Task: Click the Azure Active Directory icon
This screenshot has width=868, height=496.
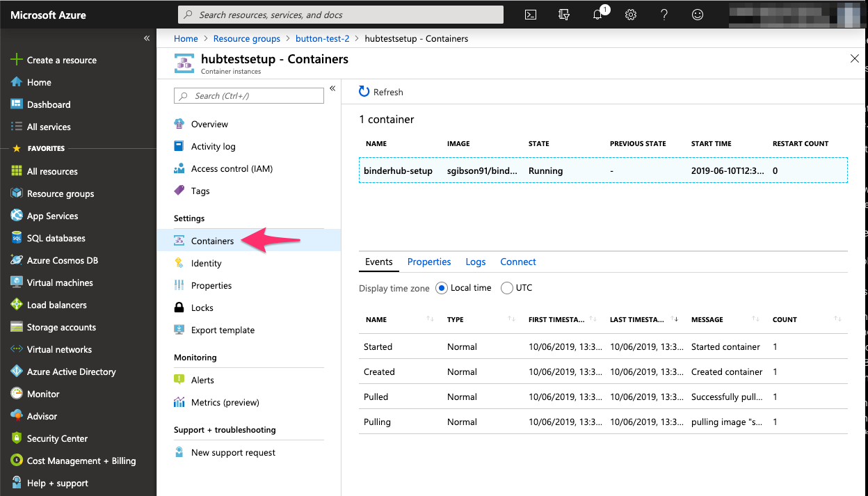Action: pos(17,371)
